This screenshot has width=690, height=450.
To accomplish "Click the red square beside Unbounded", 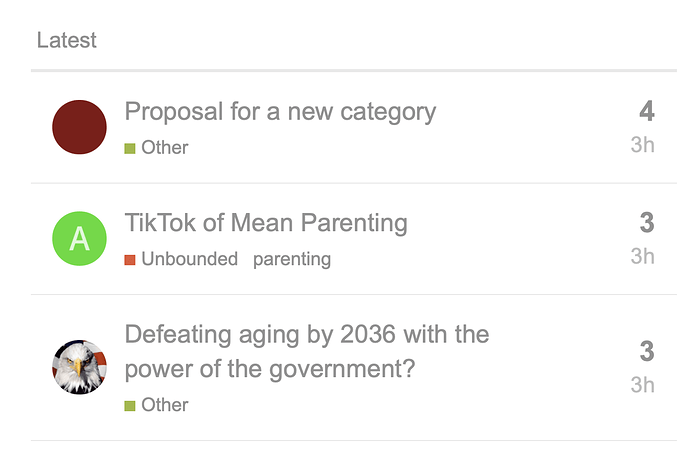I will click(x=130, y=260).
